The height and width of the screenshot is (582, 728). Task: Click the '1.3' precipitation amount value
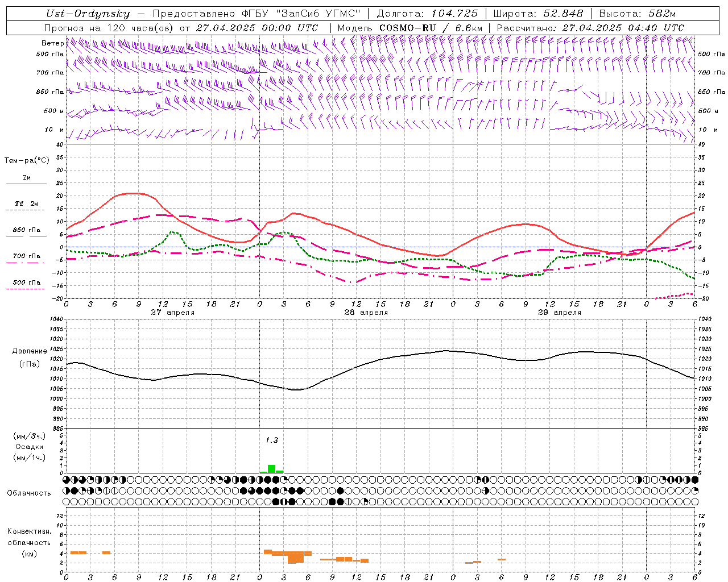(x=272, y=440)
